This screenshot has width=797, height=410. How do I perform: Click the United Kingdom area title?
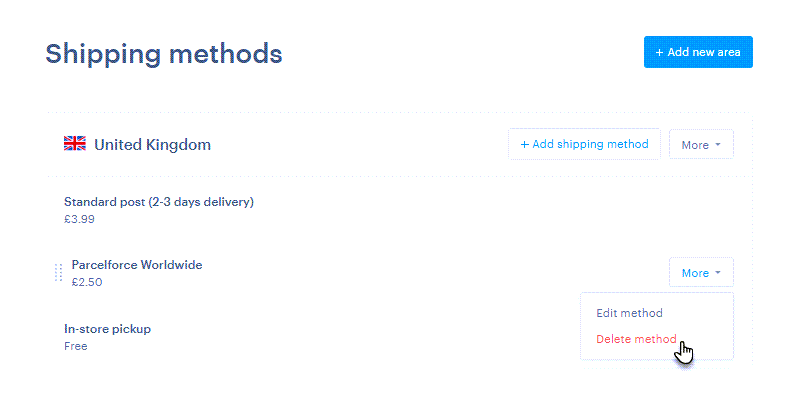[x=152, y=145]
